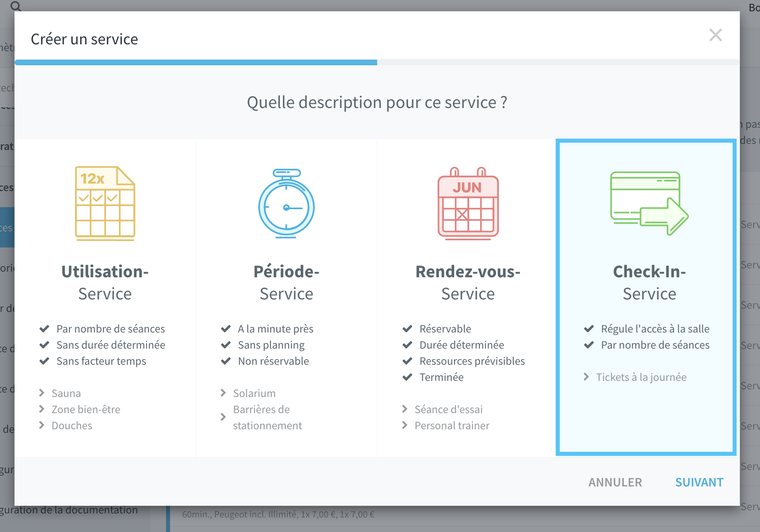Click the checkmark beside Sans durée déterminée
Viewport: 760px width, 532px height.
[44, 345]
